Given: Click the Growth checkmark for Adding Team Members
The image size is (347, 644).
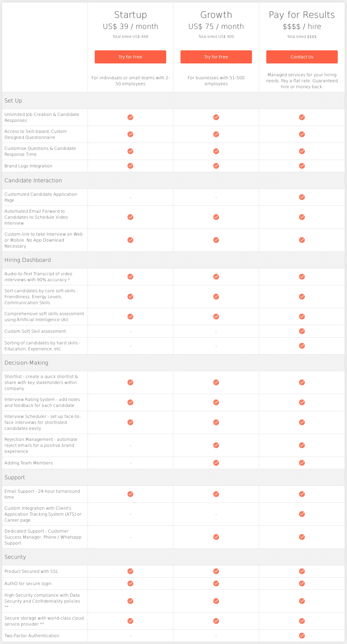Looking at the screenshot, I should [216, 463].
